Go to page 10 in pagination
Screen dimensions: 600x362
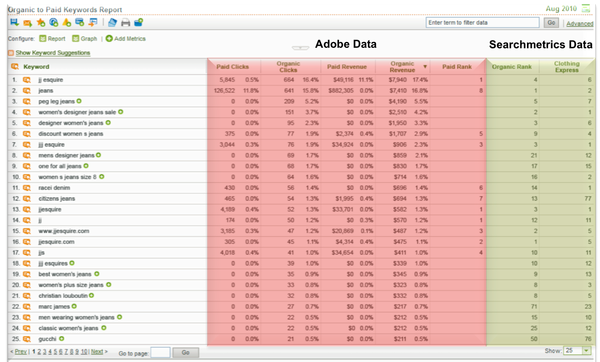[84, 352]
